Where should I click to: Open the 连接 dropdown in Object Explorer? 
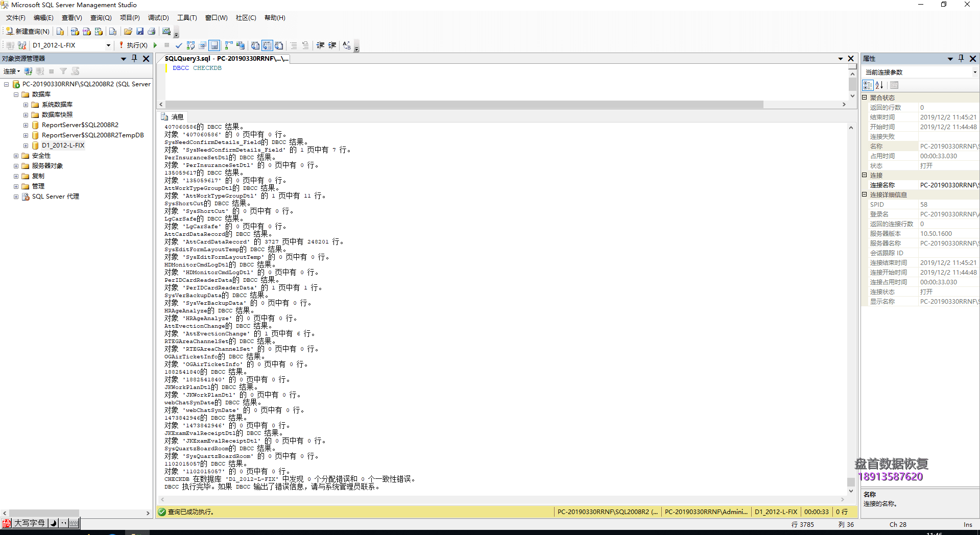tap(12, 71)
